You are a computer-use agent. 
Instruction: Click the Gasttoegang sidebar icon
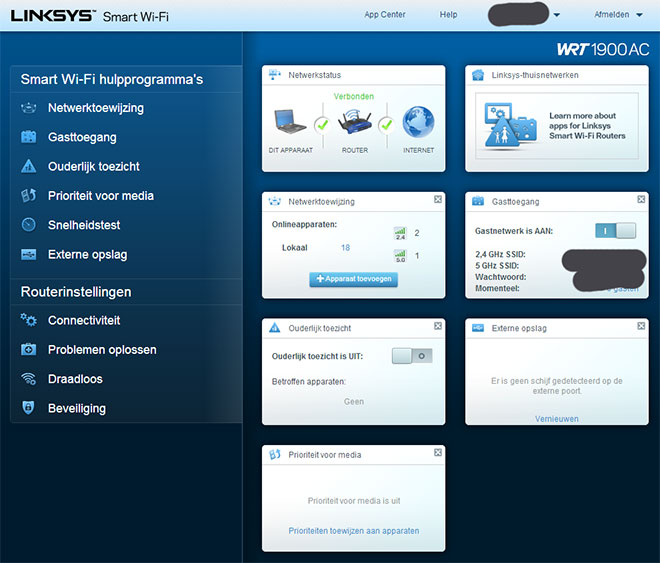tap(29, 137)
